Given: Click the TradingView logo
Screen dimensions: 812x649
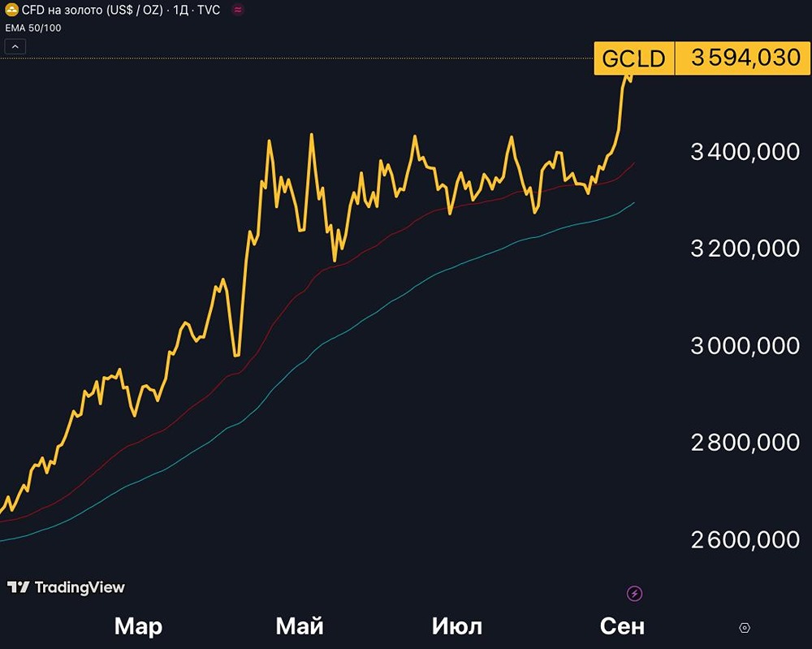Looking at the screenshot, I should 66,587.
